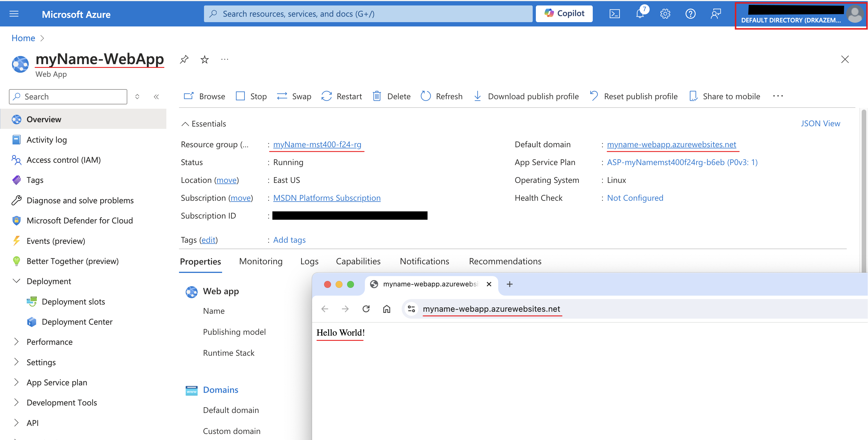This screenshot has height=440, width=868.
Task: Collapse the left navigation with double chevron
Action: click(x=156, y=97)
